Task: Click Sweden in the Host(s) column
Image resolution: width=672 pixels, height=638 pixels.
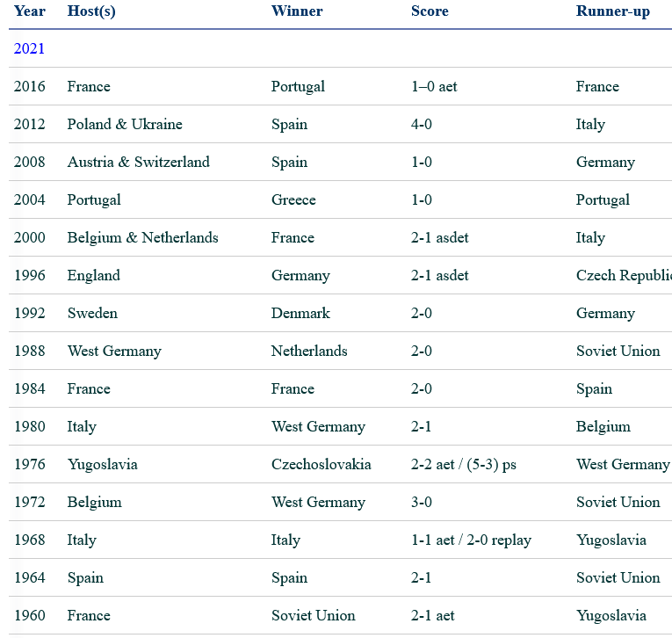Action: [92, 314]
